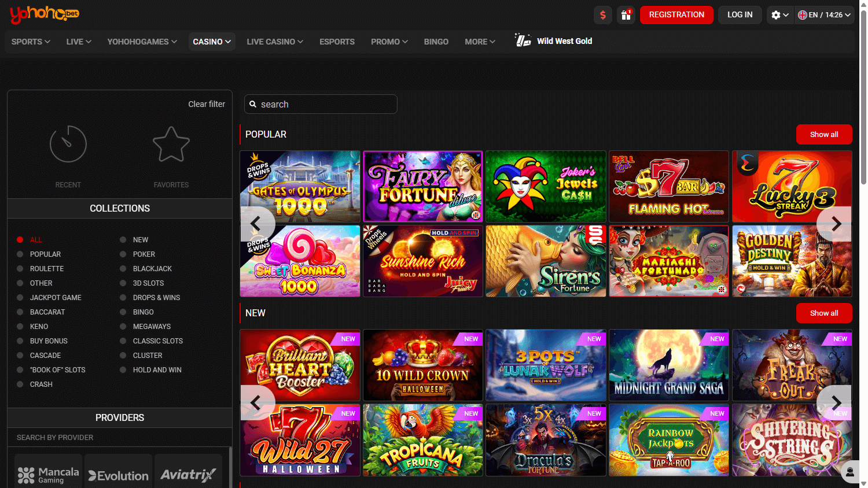Expand the EN language selector dropdown

click(x=824, y=14)
